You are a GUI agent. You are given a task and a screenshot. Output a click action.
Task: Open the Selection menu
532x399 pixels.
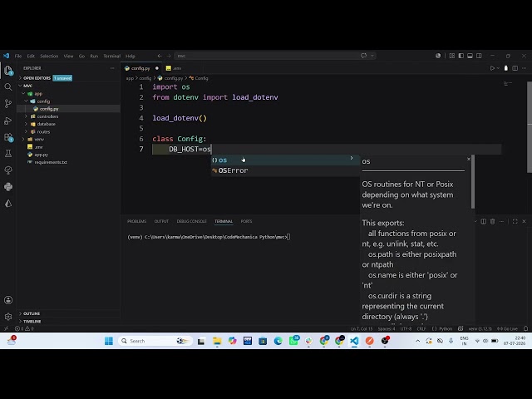pos(49,56)
